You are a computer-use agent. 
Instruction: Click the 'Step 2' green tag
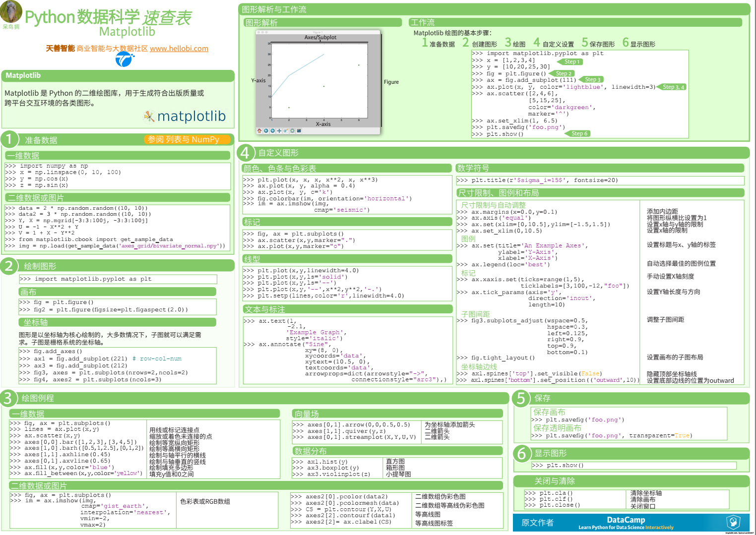(562, 73)
